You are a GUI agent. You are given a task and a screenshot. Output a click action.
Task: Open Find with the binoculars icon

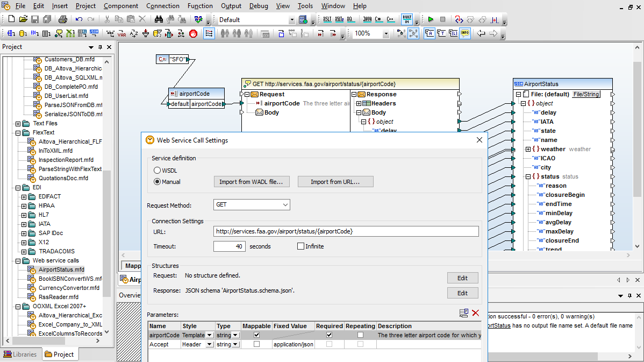click(159, 19)
